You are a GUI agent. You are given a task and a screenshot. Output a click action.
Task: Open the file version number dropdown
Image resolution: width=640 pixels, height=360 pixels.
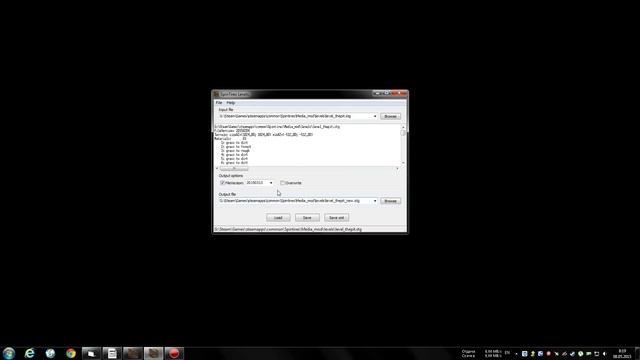[x=271, y=183]
